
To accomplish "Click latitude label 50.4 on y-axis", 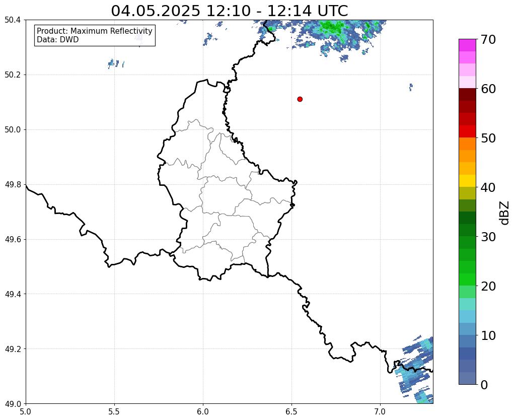I will pos(13,20).
